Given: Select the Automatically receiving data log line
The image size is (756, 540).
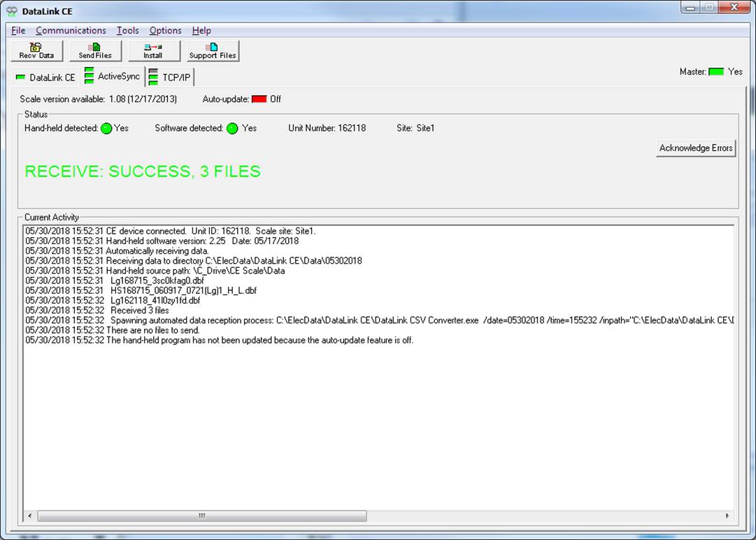Looking at the screenshot, I should pyautogui.click(x=117, y=250).
